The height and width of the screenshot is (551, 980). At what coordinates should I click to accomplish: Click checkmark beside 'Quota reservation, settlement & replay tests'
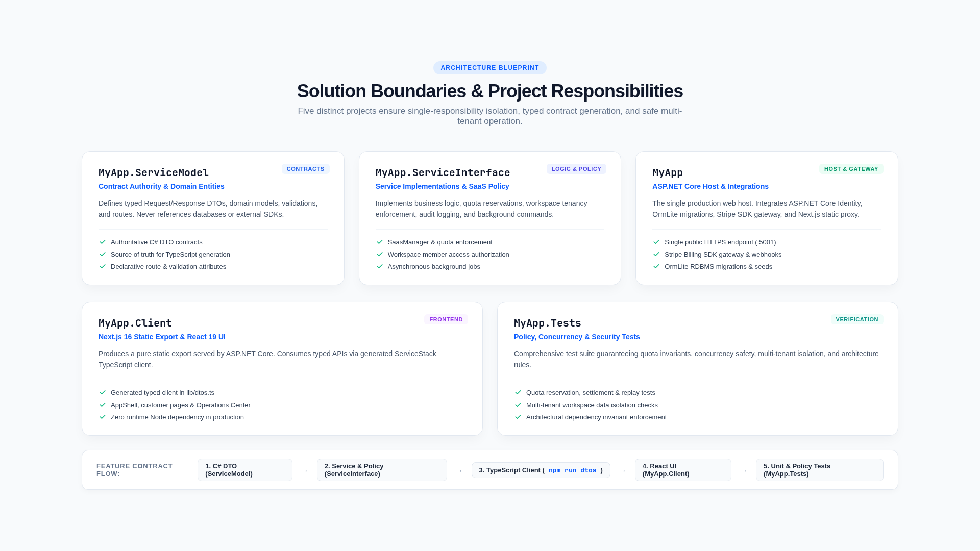pos(518,392)
